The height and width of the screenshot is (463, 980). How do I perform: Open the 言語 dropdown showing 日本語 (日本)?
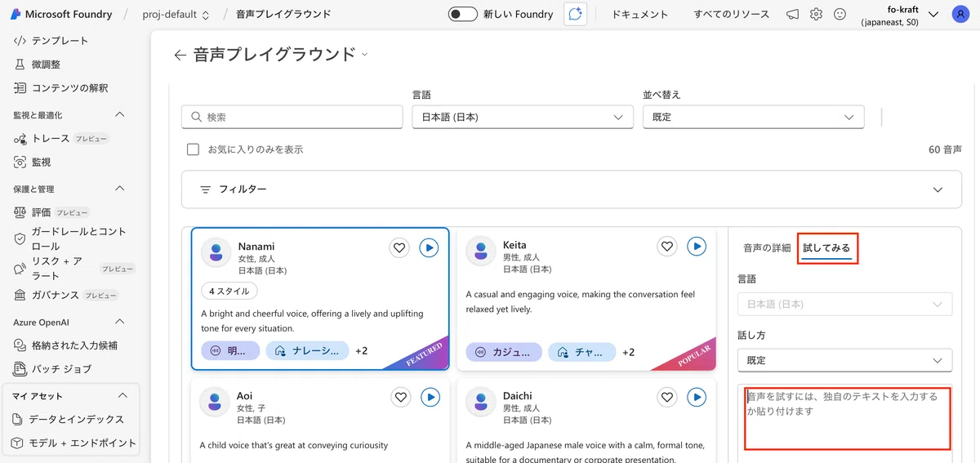point(523,117)
